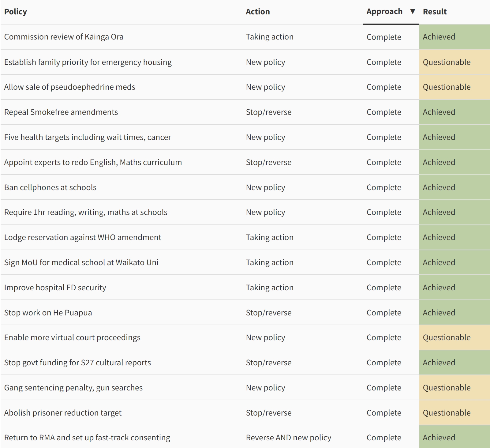Image resolution: width=490 pixels, height=448 pixels.
Task: Click 'Stop/reverse' in S27 cultural reports row
Action: coord(269,363)
